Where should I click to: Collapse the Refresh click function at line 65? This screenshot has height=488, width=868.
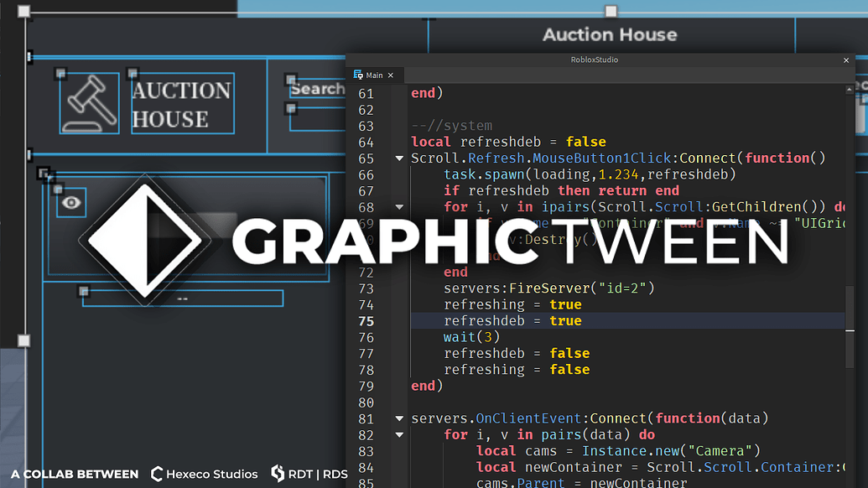pos(399,158)
